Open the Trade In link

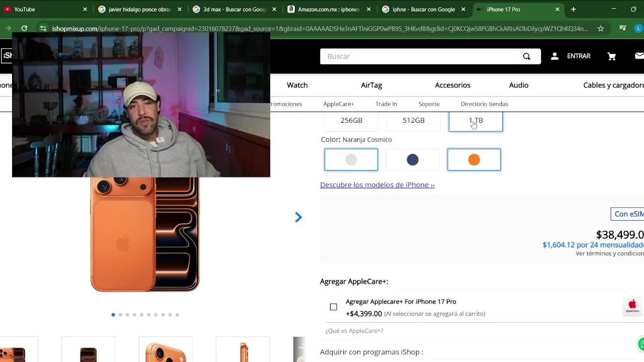[386, 104]
